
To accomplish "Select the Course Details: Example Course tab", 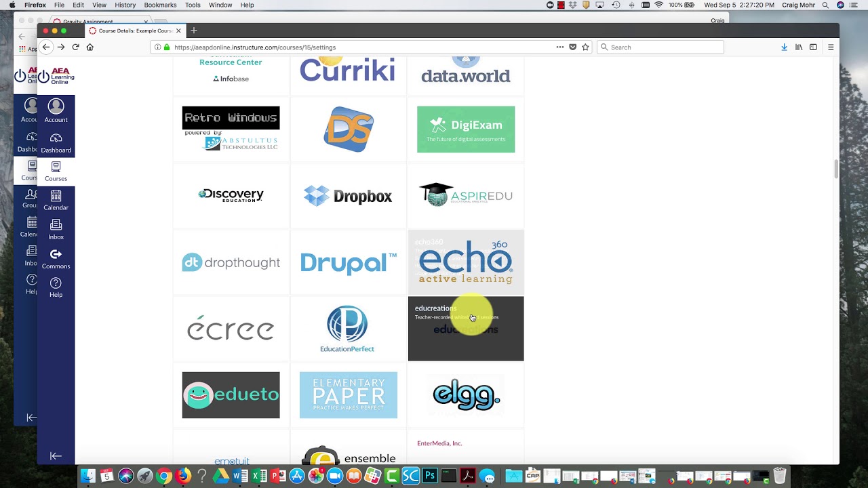I will click(x=135, y=30).
